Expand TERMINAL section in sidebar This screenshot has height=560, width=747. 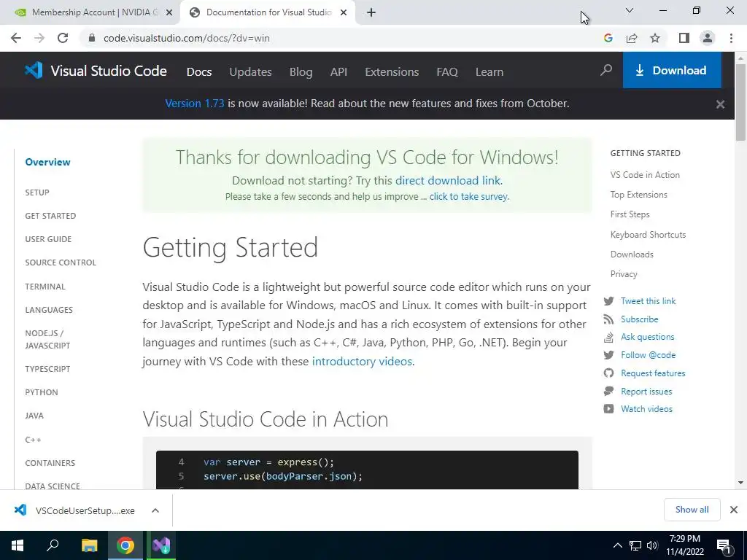45,287
